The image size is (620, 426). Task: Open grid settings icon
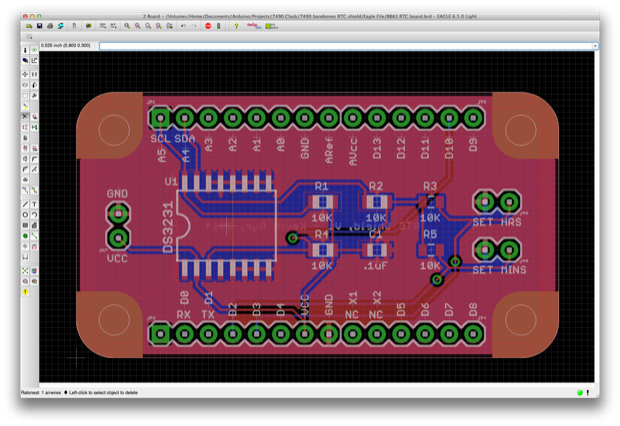tap(29, 37)
